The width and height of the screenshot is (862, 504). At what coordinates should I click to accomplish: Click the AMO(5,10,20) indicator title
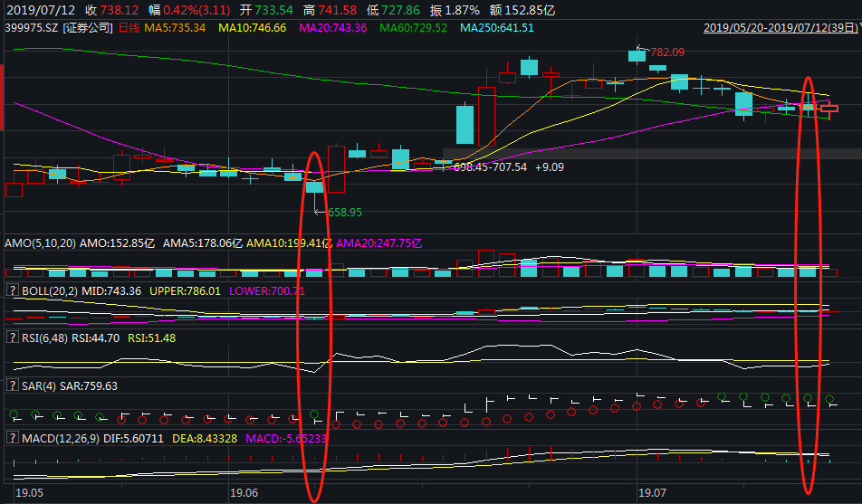click(40, 242)
